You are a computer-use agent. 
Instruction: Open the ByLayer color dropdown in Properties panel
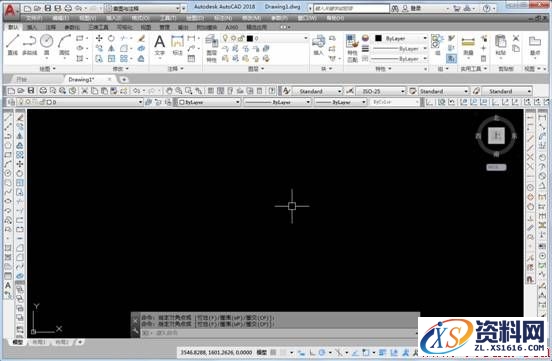point(401,38)
